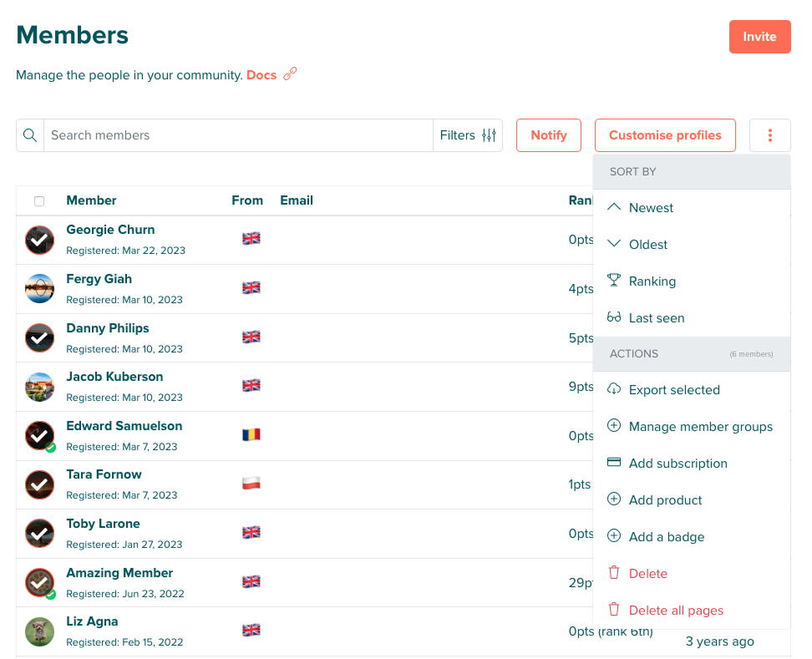Image resolution: width=812 pixels, height=659 pixels.
Task: Toggle the select-all members checkbox
Action: pyautogui.click(x=39, y=201)
